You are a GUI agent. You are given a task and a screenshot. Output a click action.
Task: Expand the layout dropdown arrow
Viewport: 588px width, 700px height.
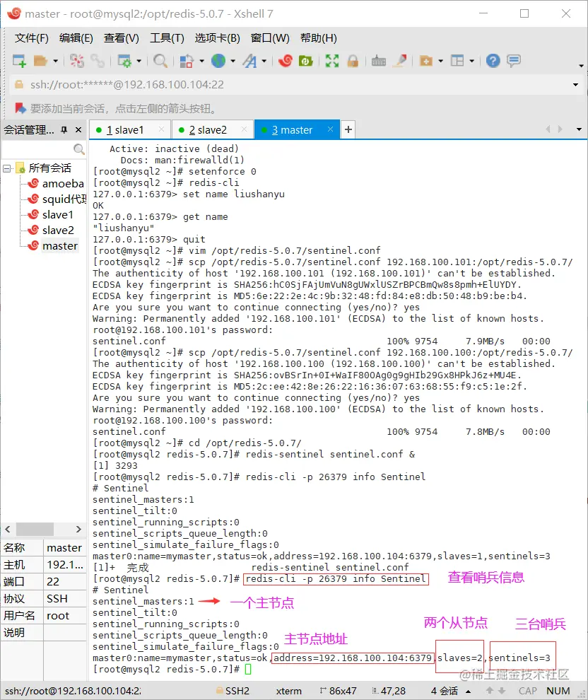coord(472,61)
